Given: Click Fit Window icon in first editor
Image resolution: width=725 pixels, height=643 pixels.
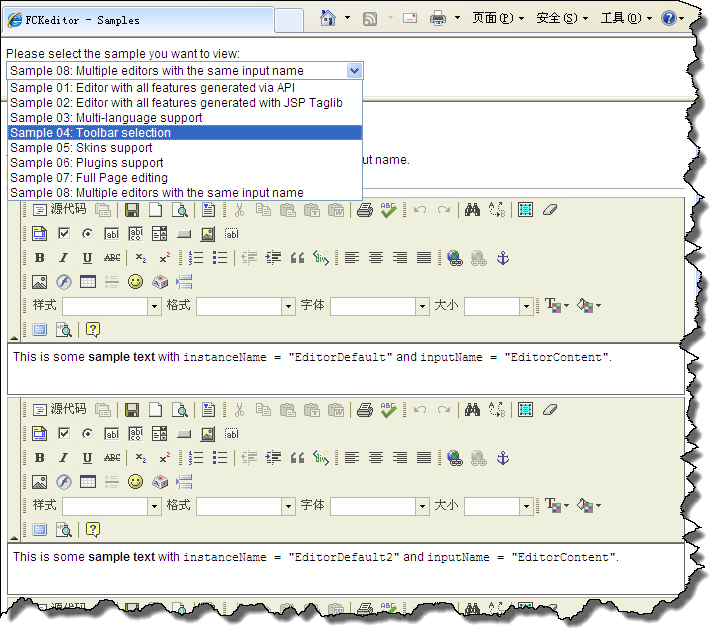Looking at the screenshot, I should (x=40, y=330).
